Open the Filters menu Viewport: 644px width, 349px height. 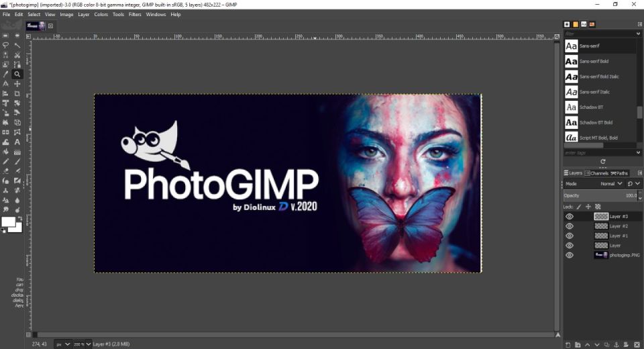pos(135,14)
